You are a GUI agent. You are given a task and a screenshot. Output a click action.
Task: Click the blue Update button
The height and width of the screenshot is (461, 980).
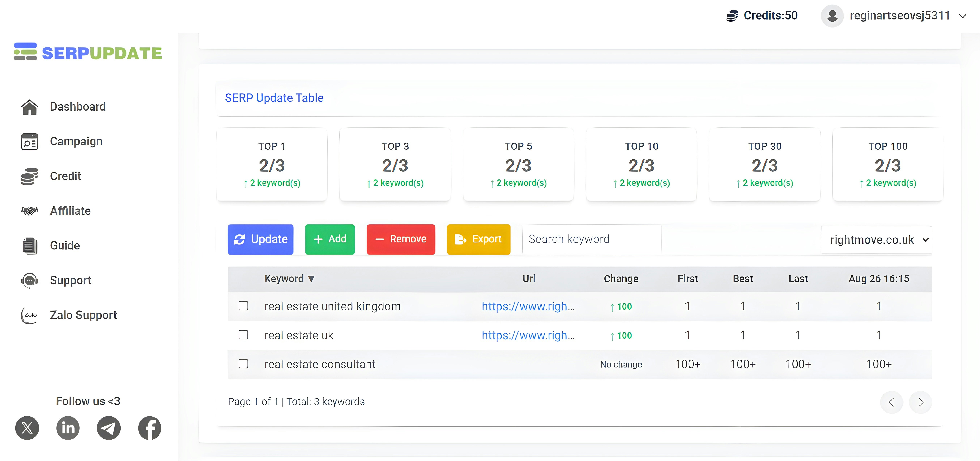(261, 239)
